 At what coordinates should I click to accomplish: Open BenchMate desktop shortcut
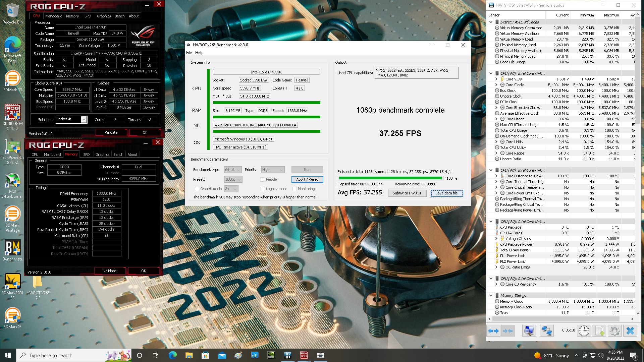pyautogui.click(x=12, y=251)
